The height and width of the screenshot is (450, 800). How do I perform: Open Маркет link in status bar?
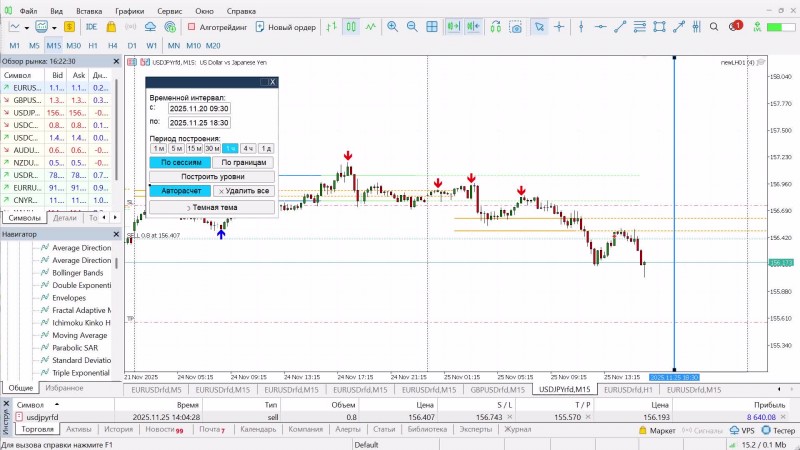point(657,431)
